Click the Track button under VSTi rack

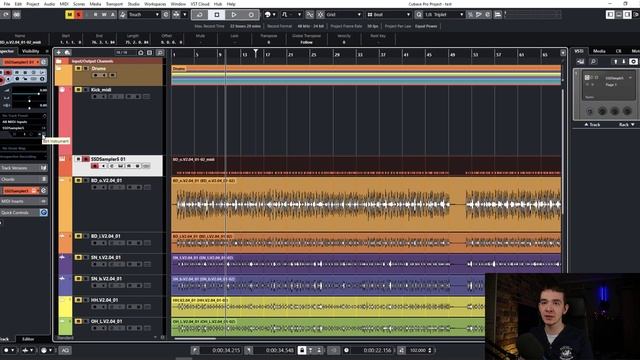tap(592, 124)
